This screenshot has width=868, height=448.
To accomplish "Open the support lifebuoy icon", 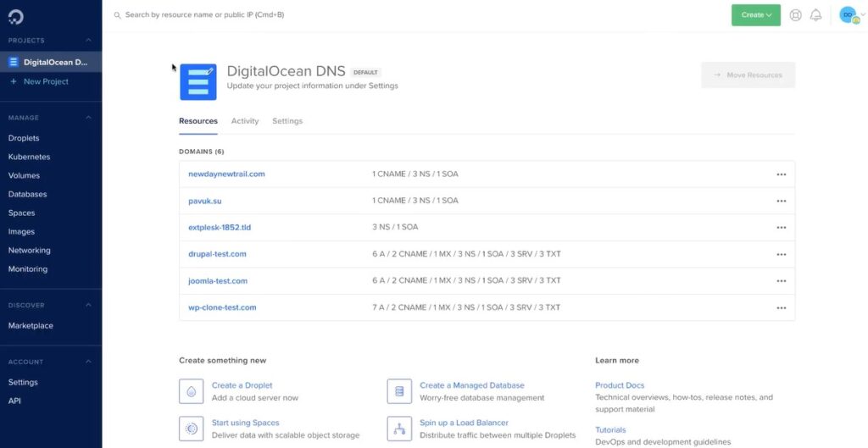I will [795, 15].
